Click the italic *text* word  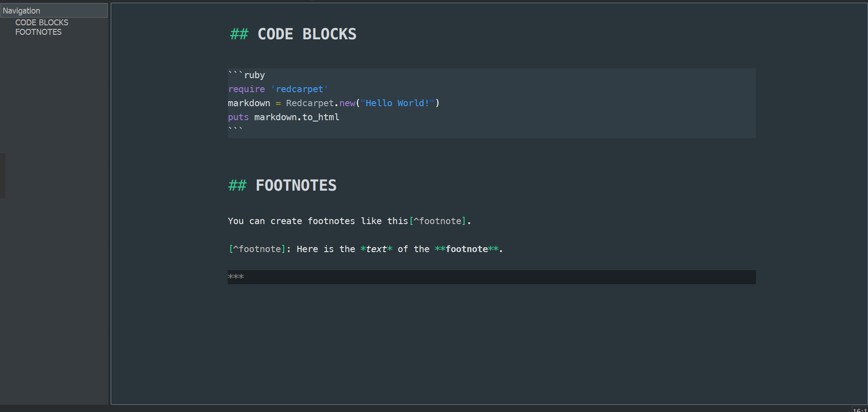376,249
